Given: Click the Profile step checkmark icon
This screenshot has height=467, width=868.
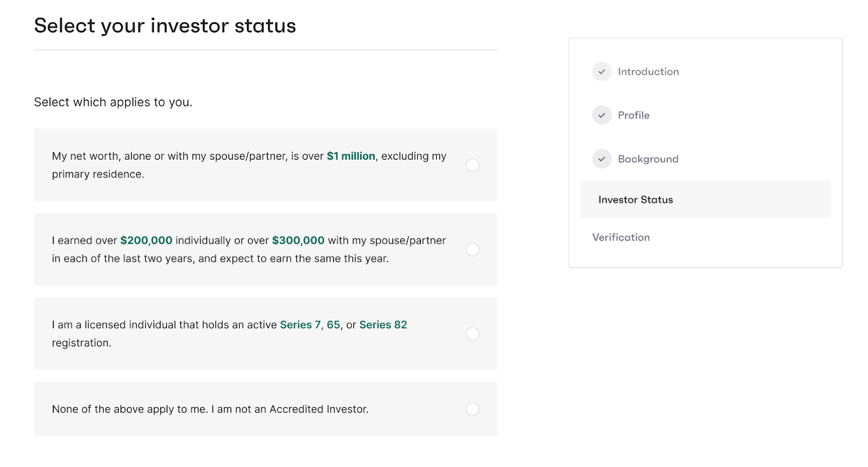Looking at the screenshot, I should tap(602, 115).
